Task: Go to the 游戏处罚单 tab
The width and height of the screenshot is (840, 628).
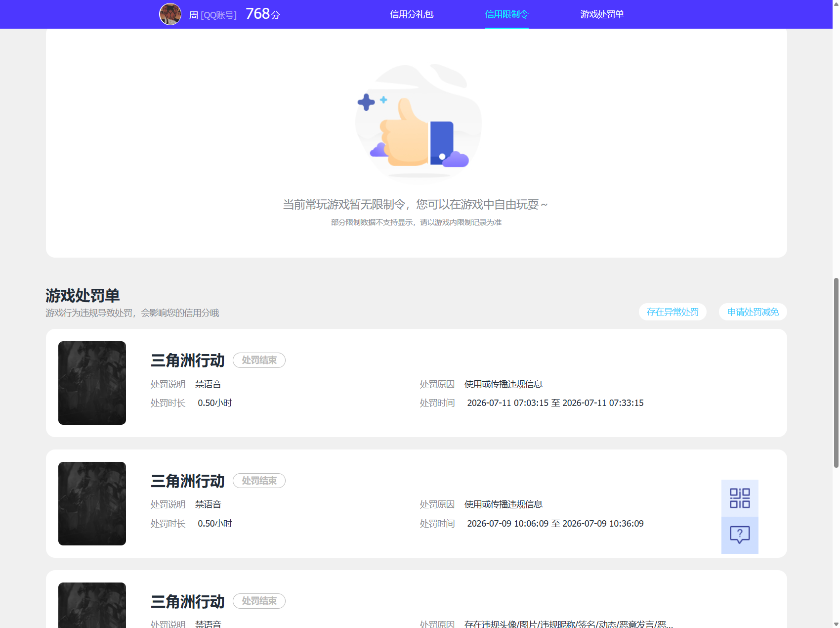Action: coord(602,14)
